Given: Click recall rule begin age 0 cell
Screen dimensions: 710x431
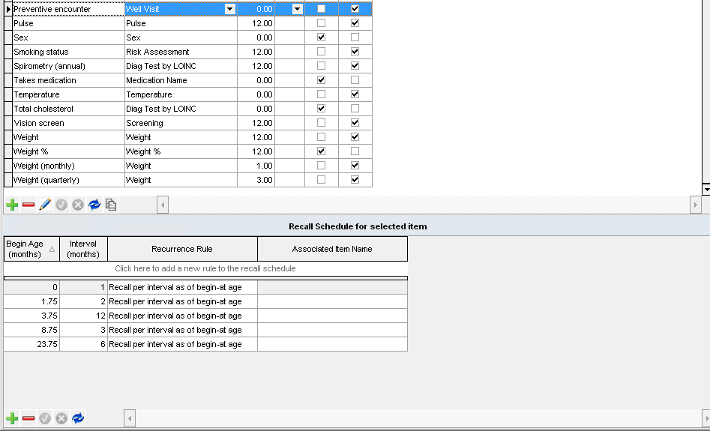Looking at the screenshot, I should (32, 287).
